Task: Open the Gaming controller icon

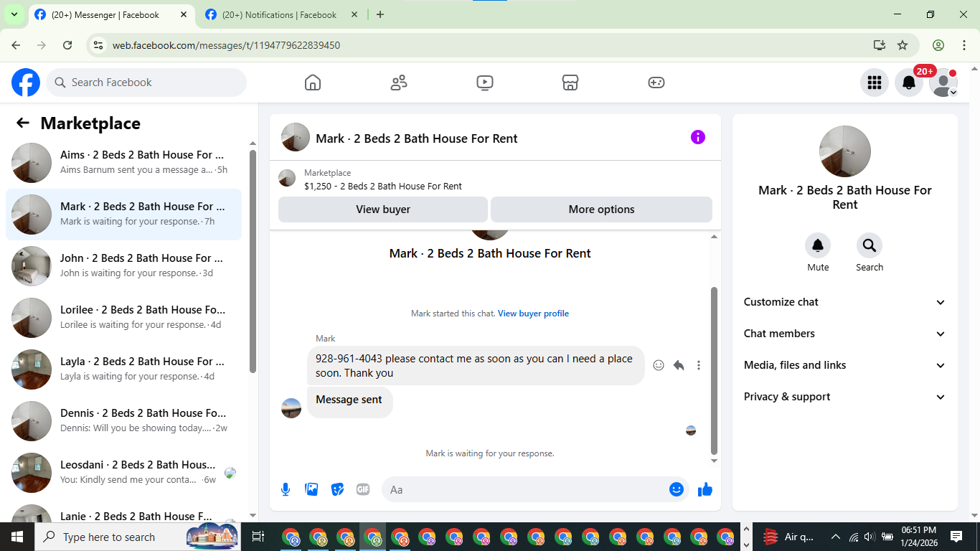Action: click(656, 83)
